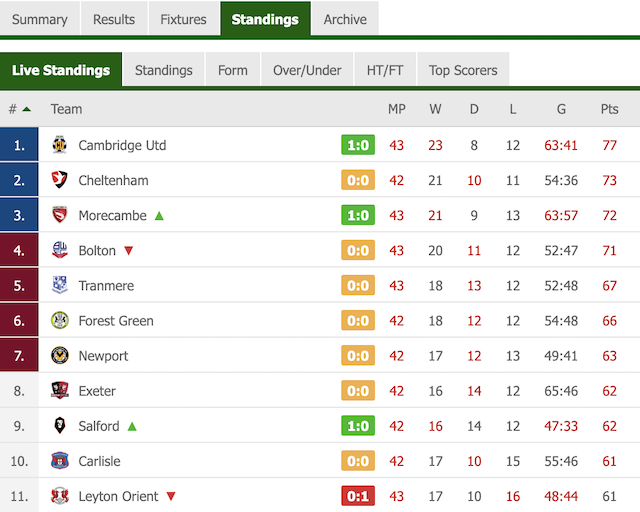This screenshot has width=640, height=512.
Task: Sort table by the # rank arrow
Action: click(27, 109)
